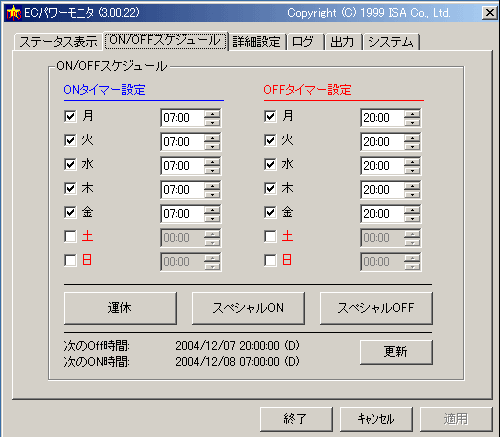The height and width of the screenshot is (437, 500).
Task: Decrease OFF time for 水 with down arrow
Action: (x=412, y=170)
